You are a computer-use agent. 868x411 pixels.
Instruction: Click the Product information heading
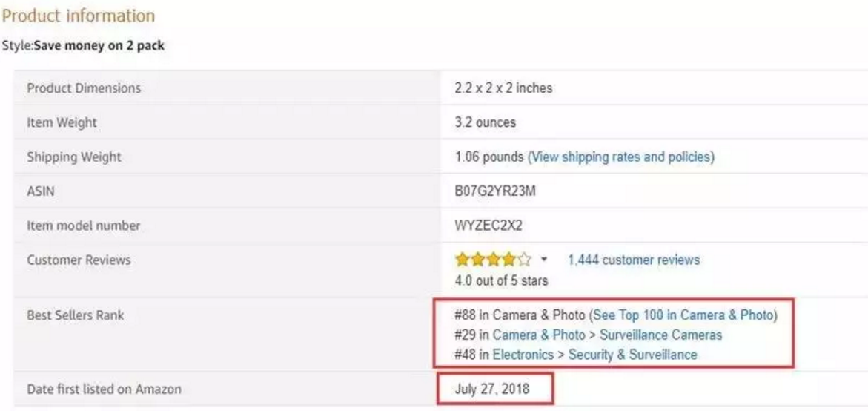coord(79,16)
